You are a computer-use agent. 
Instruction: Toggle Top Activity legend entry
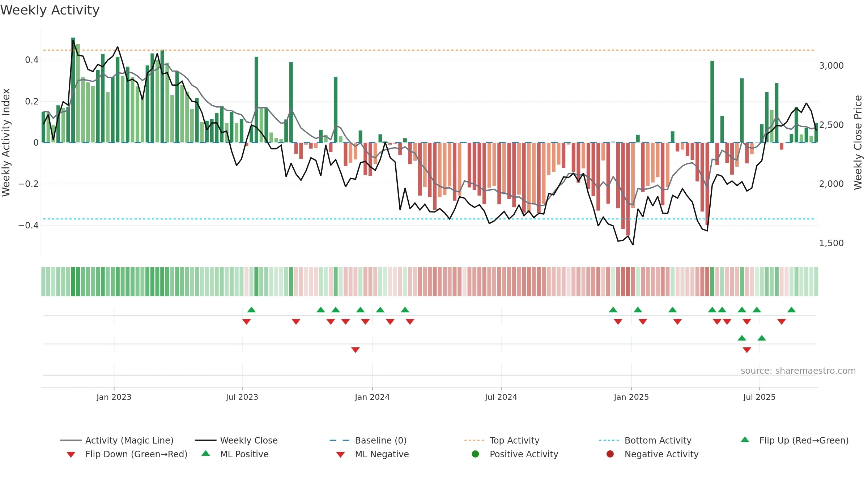(502, 440)
